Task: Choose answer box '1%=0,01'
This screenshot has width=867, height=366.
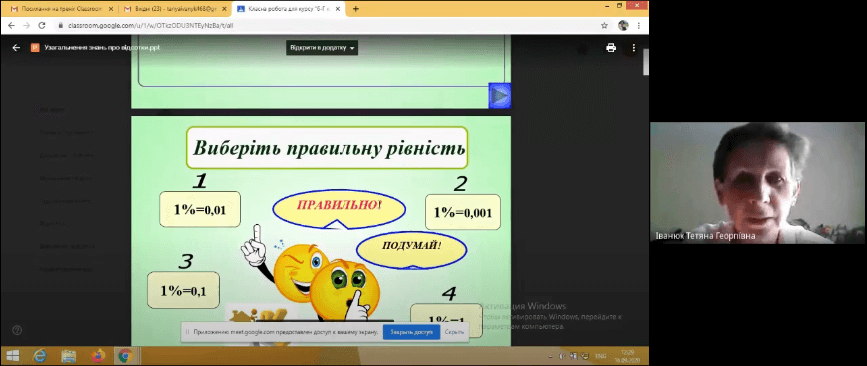Action: tap(200, 210)
